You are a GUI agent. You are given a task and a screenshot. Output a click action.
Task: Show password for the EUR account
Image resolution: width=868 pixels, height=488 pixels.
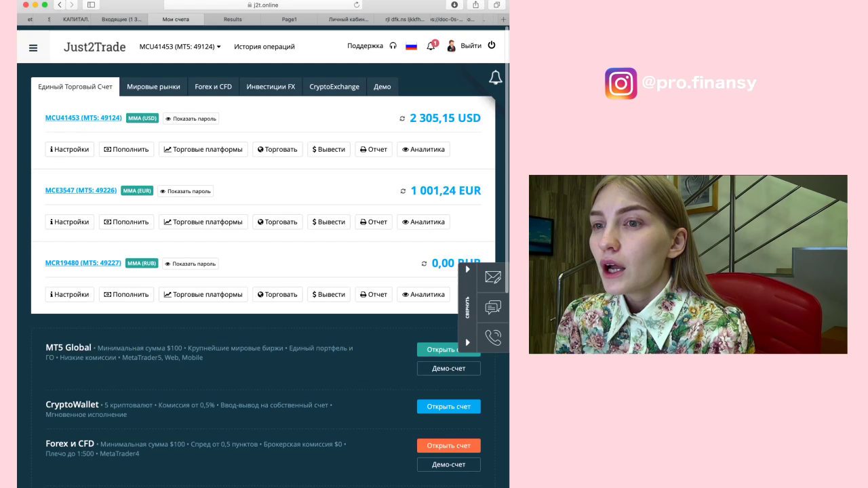(185, 191)
